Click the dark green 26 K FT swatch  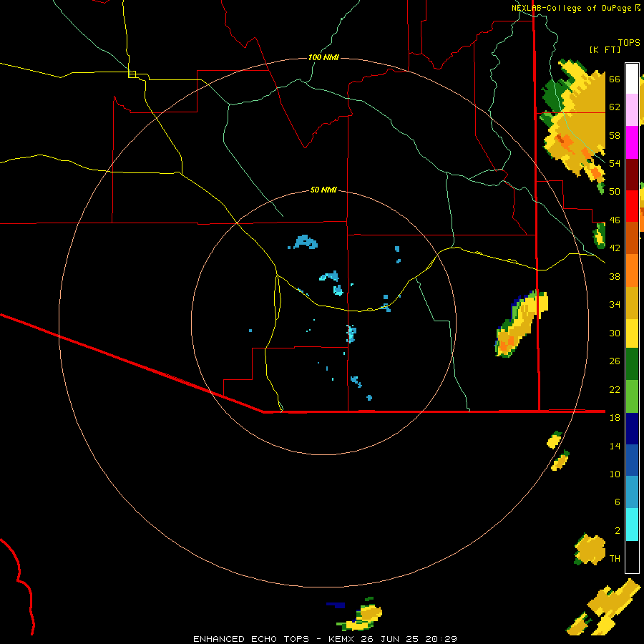point(632,364)
